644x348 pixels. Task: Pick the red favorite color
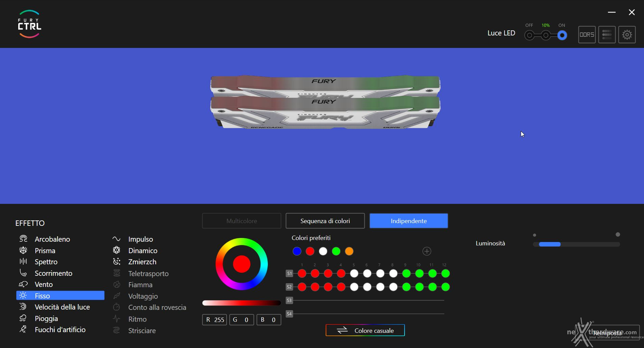click(310, 251)
